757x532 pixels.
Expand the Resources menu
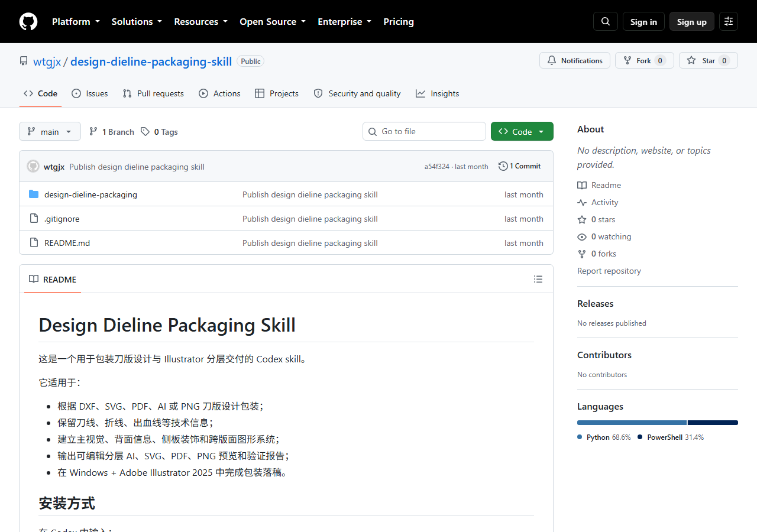[x=200, y=21]
